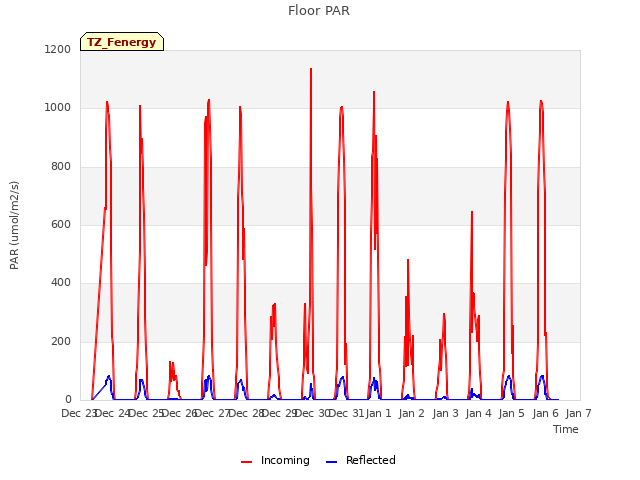Click the Jan 2 x-axis date label
Image resolution: width=640 pixels, height=480 pixels.
click(411, 413)
